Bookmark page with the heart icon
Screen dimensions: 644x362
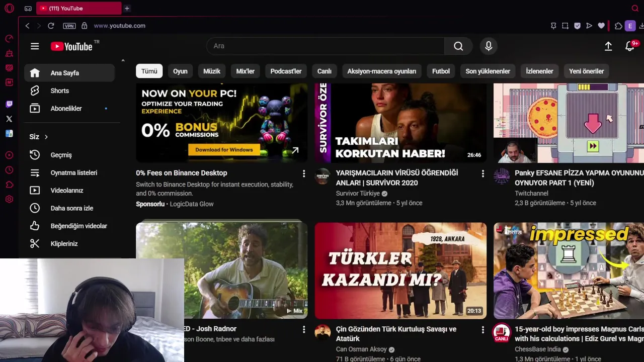click(x=601, y=26)
